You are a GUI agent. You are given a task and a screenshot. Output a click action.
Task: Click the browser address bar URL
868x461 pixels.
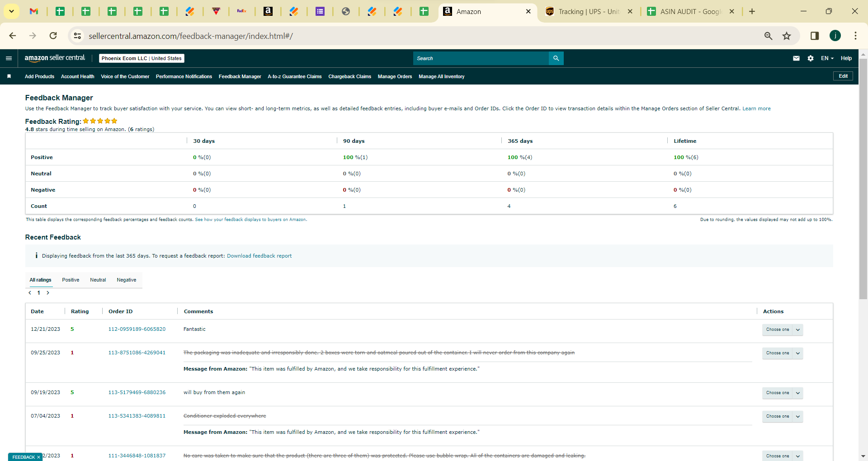point(191,36)
